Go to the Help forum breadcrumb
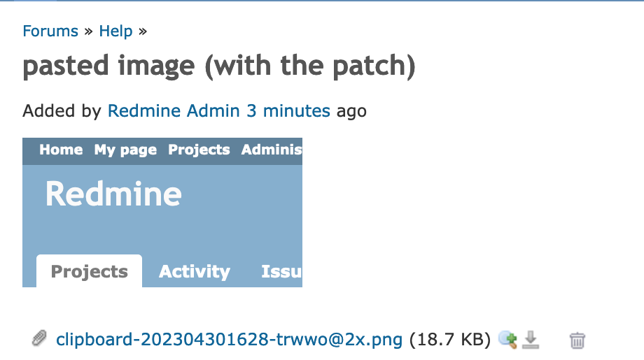Viewport: 644px width, 360px height. tap(115, 31)
